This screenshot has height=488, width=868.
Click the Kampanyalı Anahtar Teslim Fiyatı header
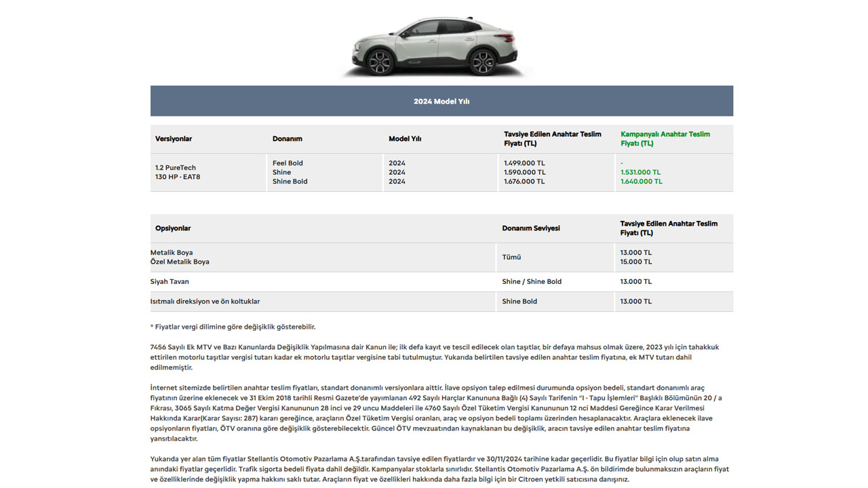[x=665, y=139]
